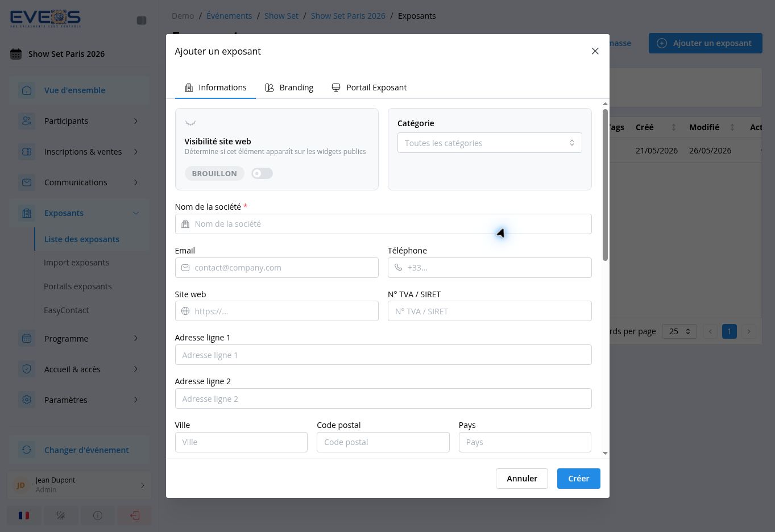
Task: Click the Vue d'ensemble sidebar icon
Action: coord(27,90)
